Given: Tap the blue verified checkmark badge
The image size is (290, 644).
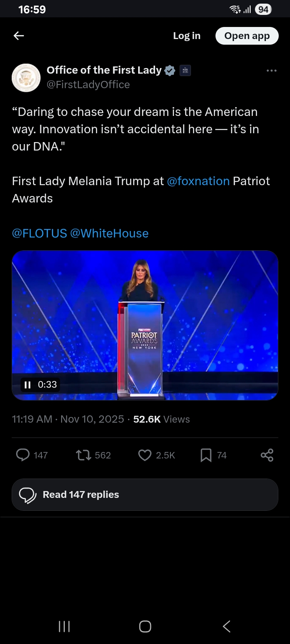Looking at the screenshot, I should (x=170, y=70).
